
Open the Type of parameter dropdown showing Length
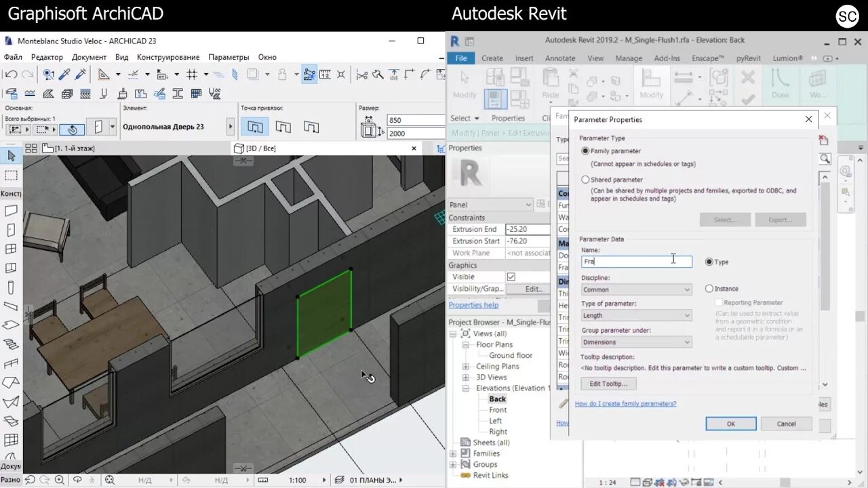[636, 315]
